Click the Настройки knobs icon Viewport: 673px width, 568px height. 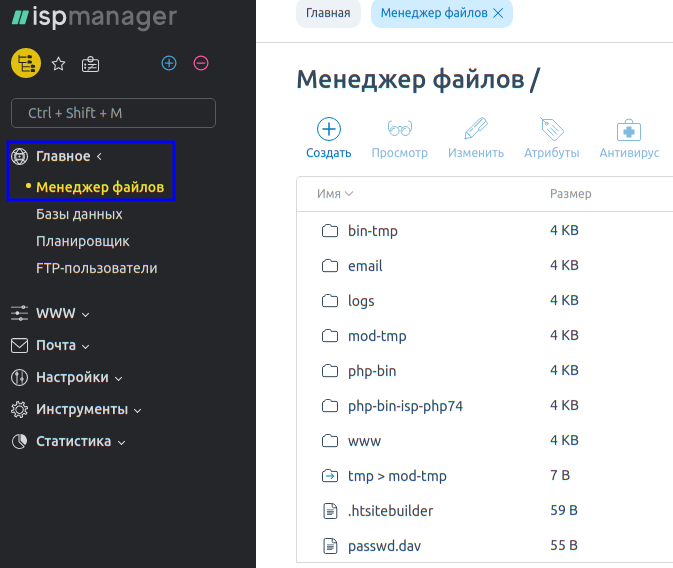pyautogui.click(x=19, y=377)
